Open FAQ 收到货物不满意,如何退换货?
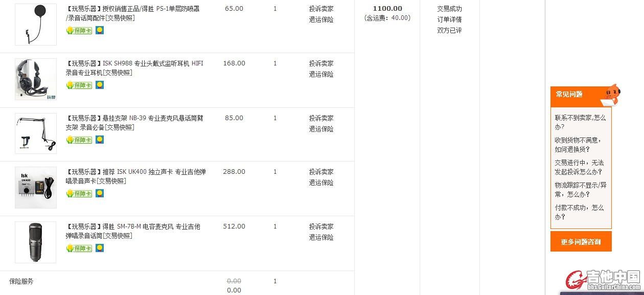 tap(578, 145)
